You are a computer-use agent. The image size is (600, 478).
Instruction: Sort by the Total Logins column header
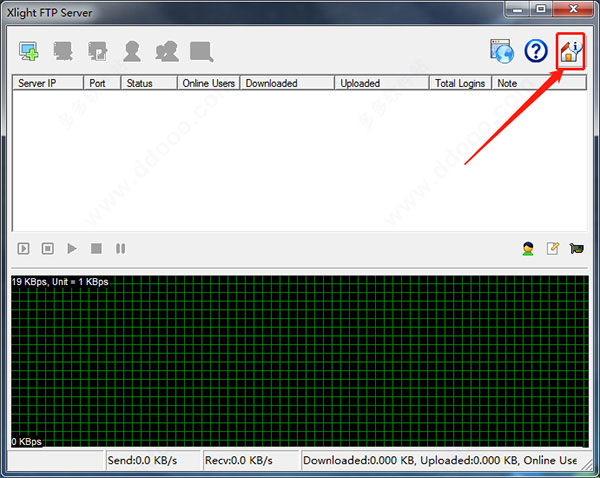point(460,83)
